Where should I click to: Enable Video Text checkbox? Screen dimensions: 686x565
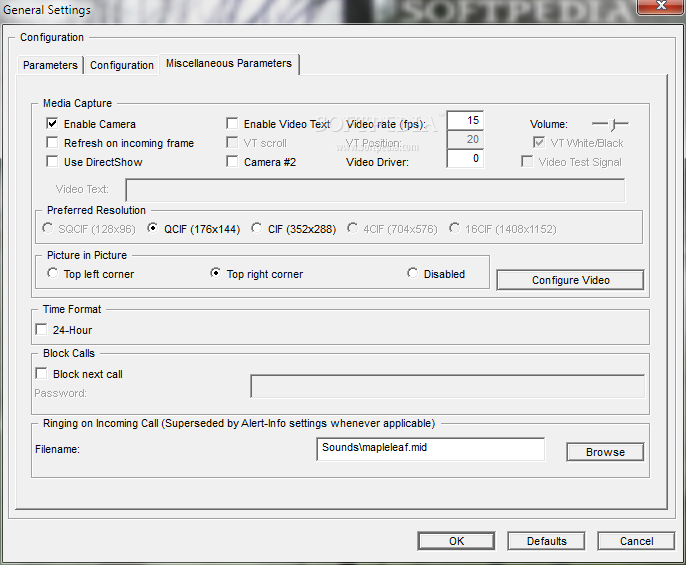coord(232,124)
